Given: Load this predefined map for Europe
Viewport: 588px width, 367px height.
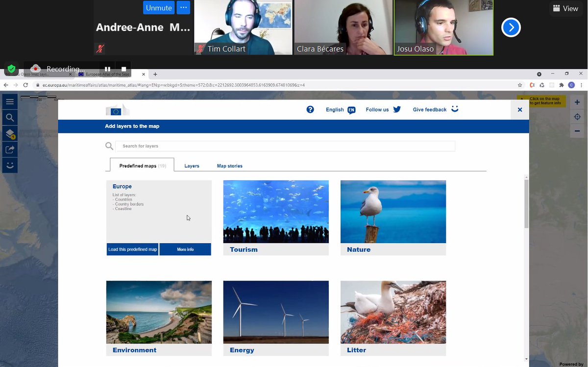Looking at the screenshot, I should click(x=132, y=249).
